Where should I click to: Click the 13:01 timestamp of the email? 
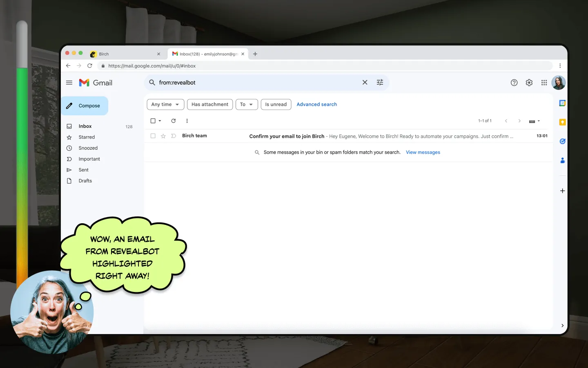point(542,136)
